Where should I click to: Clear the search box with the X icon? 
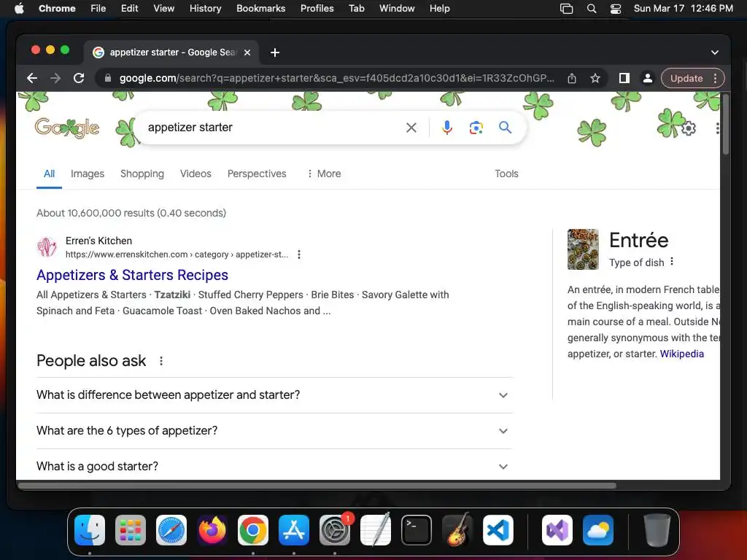coord(411,127)
